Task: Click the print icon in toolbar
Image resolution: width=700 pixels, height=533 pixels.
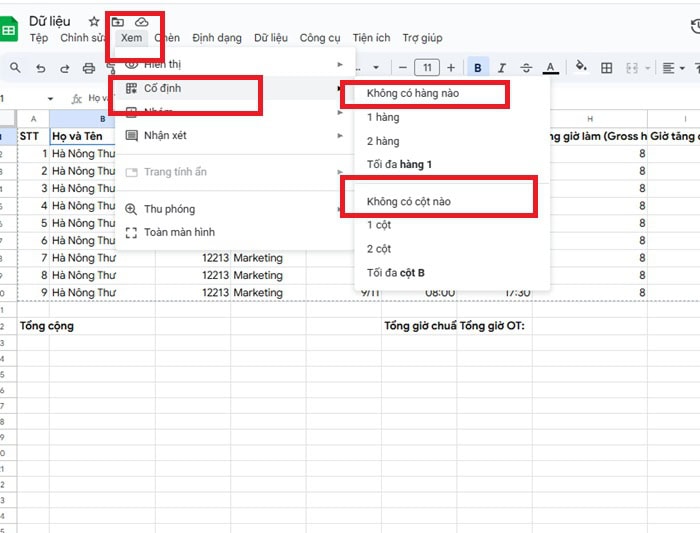Action: (88, 68)
